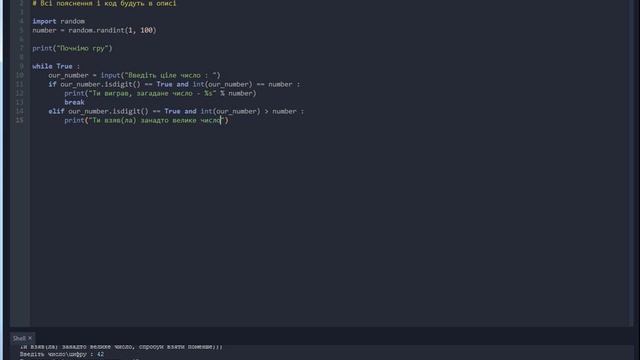Click shell output line 'Ти взяв(ла) занадто велике число, спробуй'
The height and width of the screenshot is (360, 640).
point(121,347)
